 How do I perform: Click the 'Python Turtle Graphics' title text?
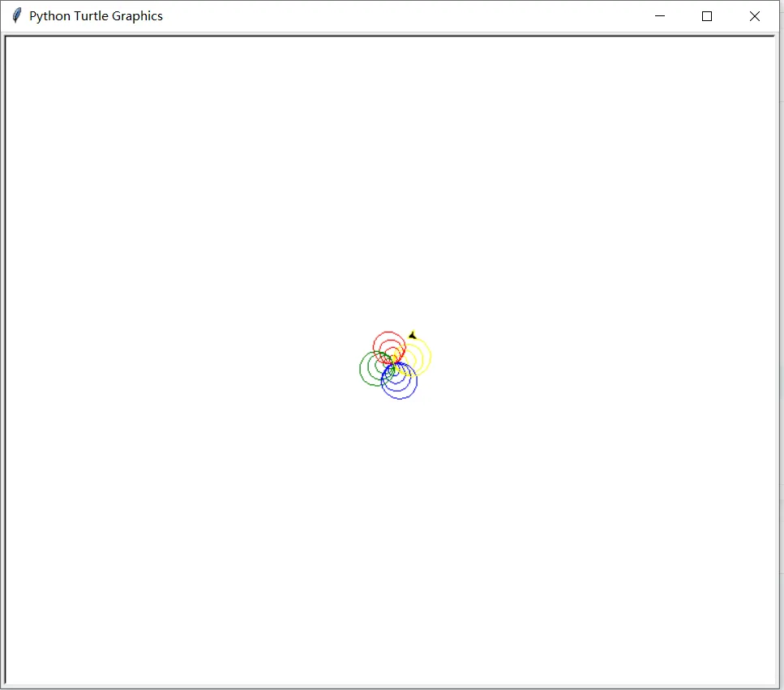(x=96, y=16)
